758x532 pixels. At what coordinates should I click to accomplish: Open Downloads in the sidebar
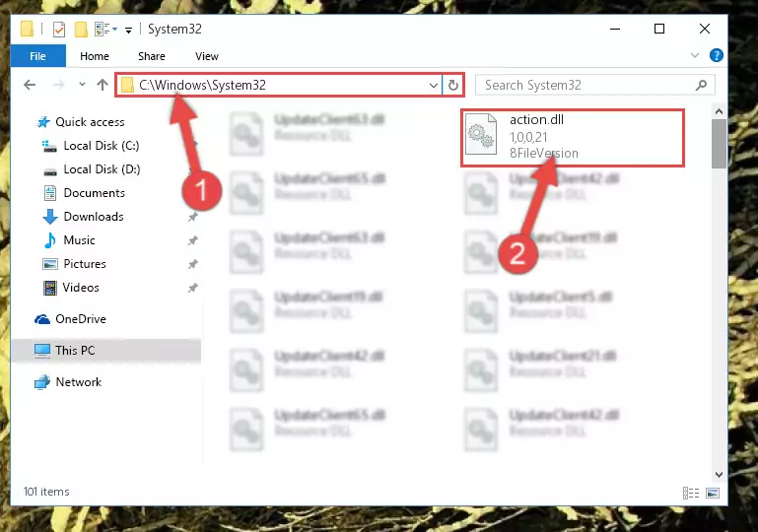tap(94, 217)
